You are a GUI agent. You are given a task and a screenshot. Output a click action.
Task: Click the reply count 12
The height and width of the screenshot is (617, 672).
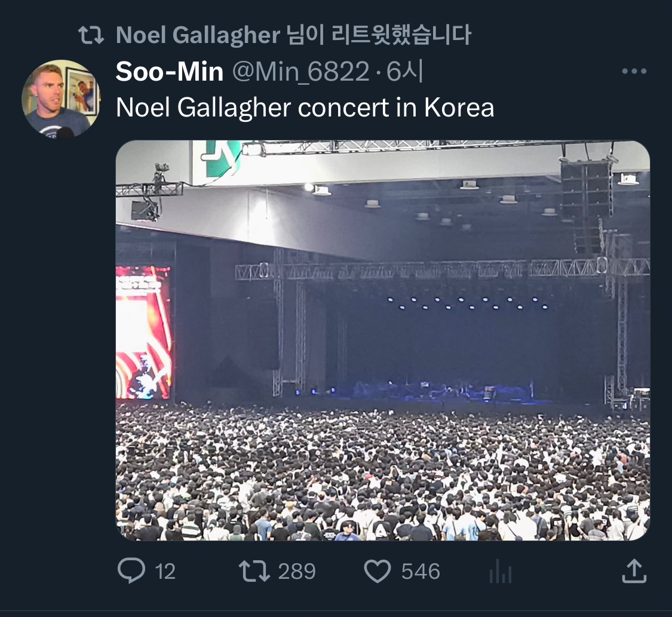tap(165, 572)
